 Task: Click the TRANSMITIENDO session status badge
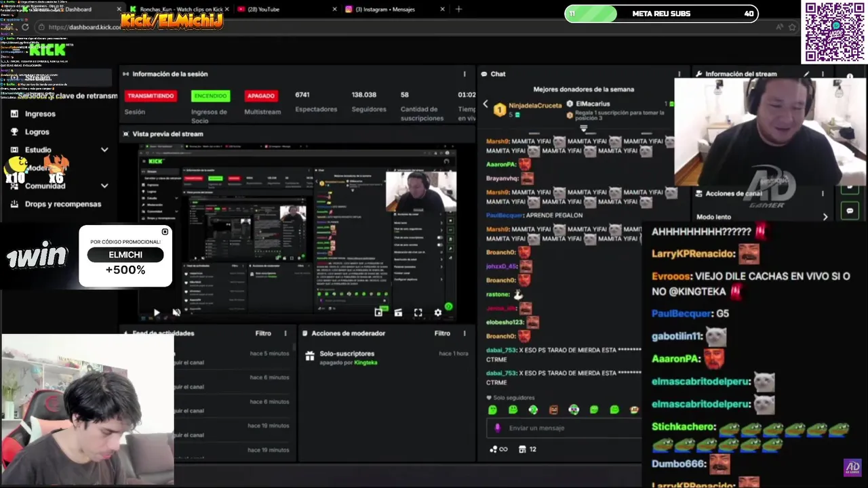pos(151,96)
